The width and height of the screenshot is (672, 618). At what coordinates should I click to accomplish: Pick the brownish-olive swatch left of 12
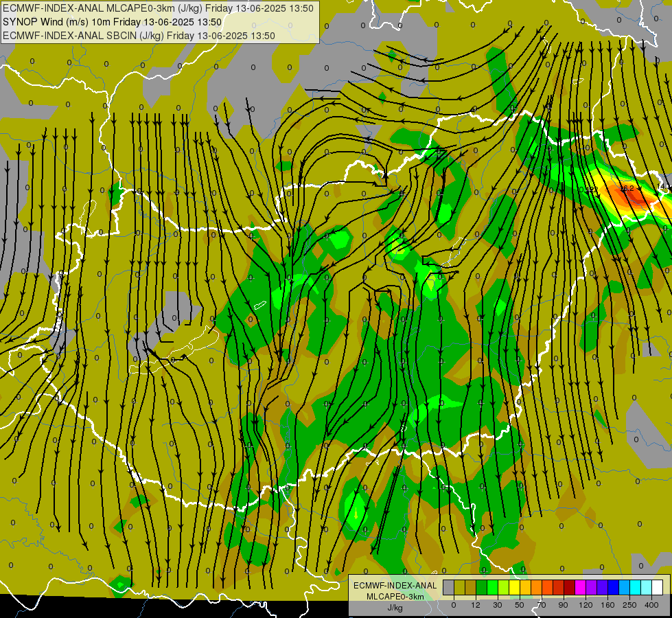(x=471, y=587)
